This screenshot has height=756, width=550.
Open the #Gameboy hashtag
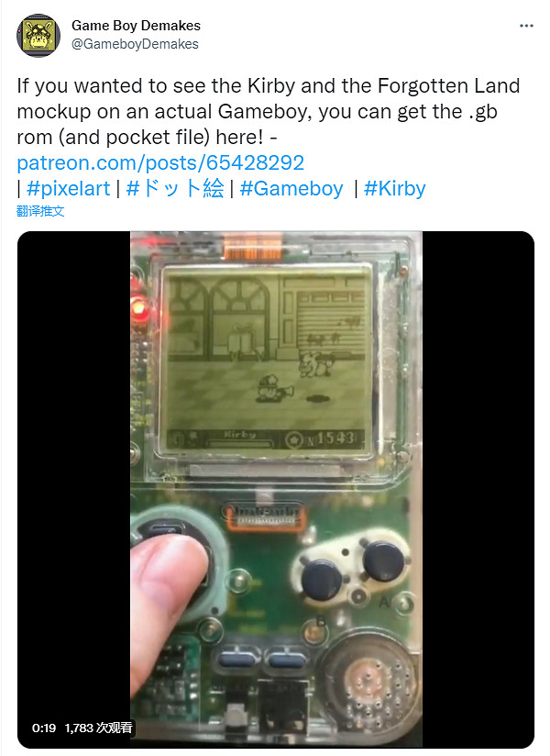tap(291, 188)
